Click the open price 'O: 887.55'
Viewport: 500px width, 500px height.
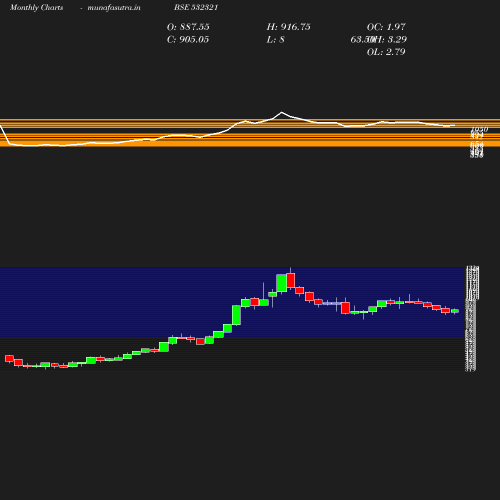pos(188,27)
